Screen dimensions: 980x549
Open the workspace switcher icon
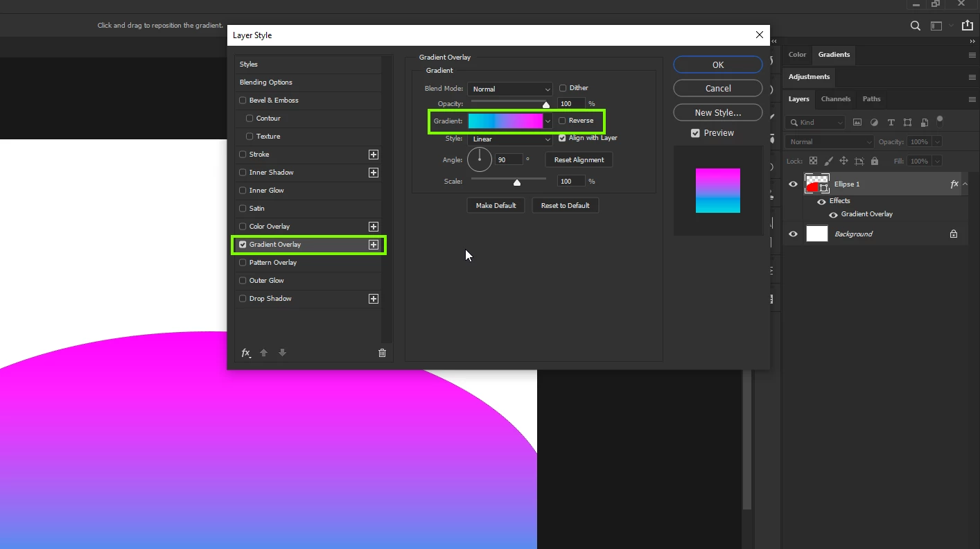[936, 26]
